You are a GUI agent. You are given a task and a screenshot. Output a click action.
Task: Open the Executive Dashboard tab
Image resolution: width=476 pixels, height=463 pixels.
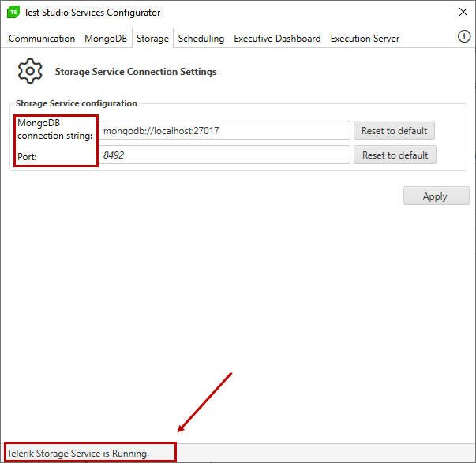tap(277, 39)
